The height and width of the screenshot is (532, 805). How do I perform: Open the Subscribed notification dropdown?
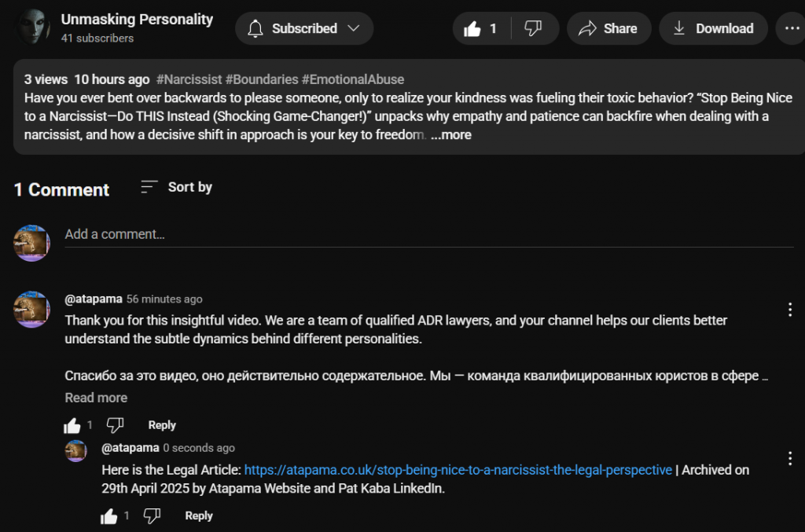pyautogui.click(x=303, y=29)
